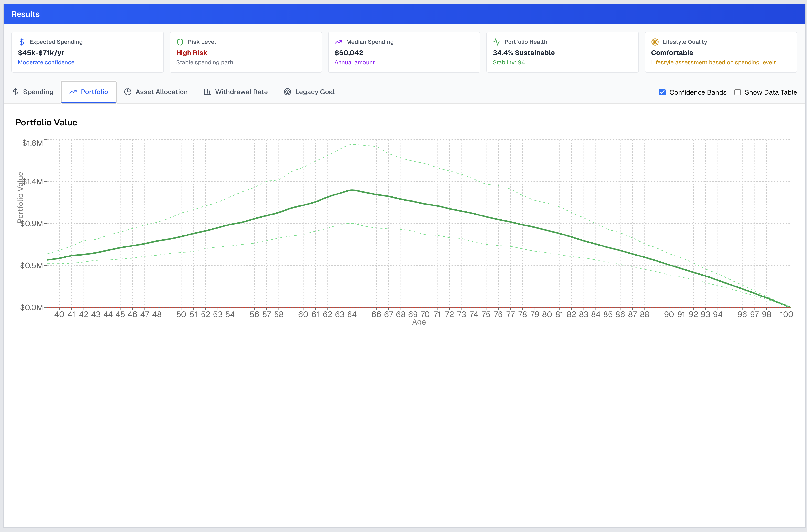This screenshot has width=807, height=532.
Task: Click the Annual amount text
Action: coord(354,62)
